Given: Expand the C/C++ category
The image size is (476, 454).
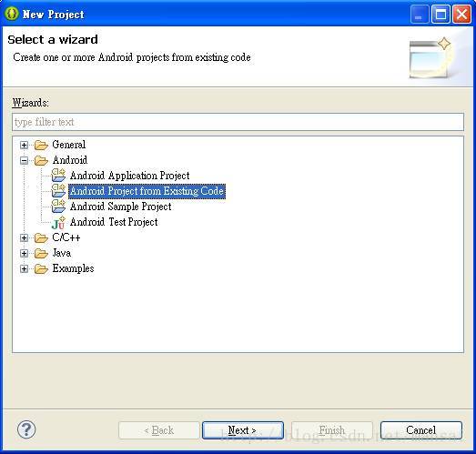Looking at the screenshot, I should point(24,238).
